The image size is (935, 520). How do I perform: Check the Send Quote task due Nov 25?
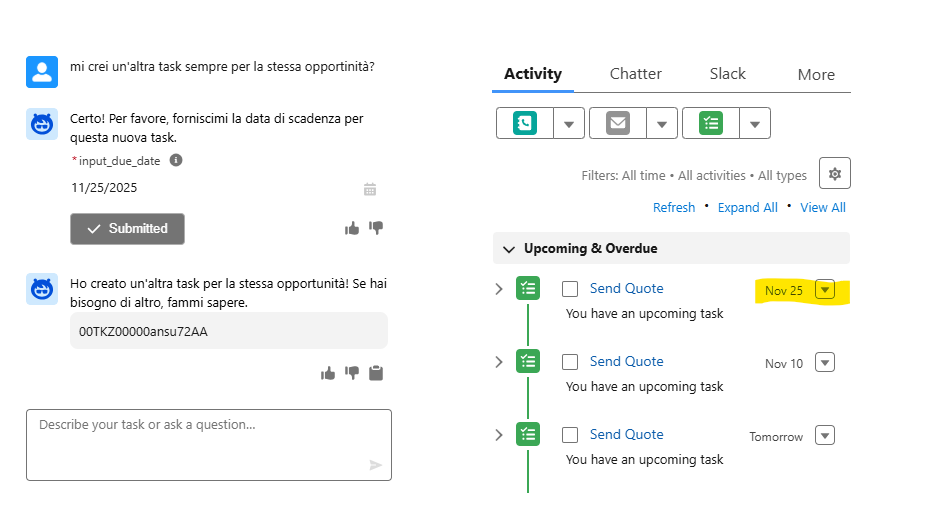click(570, 289)
